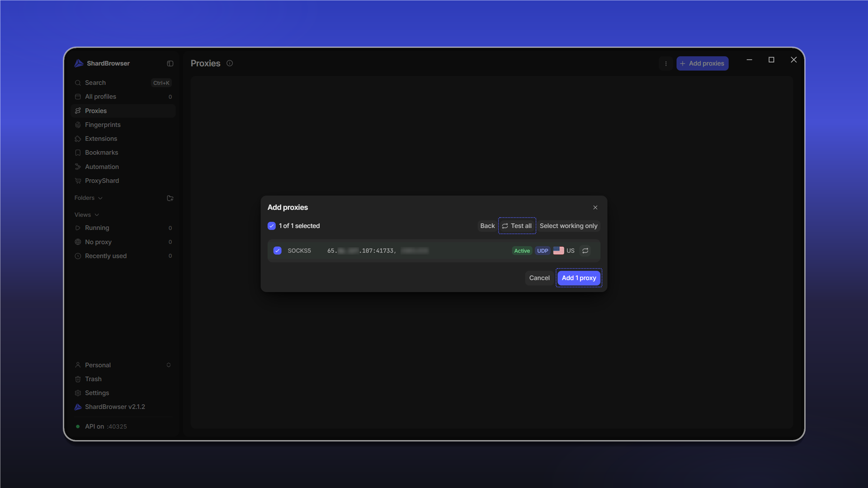Open the Personal workspace switcher

click(123, 365)
